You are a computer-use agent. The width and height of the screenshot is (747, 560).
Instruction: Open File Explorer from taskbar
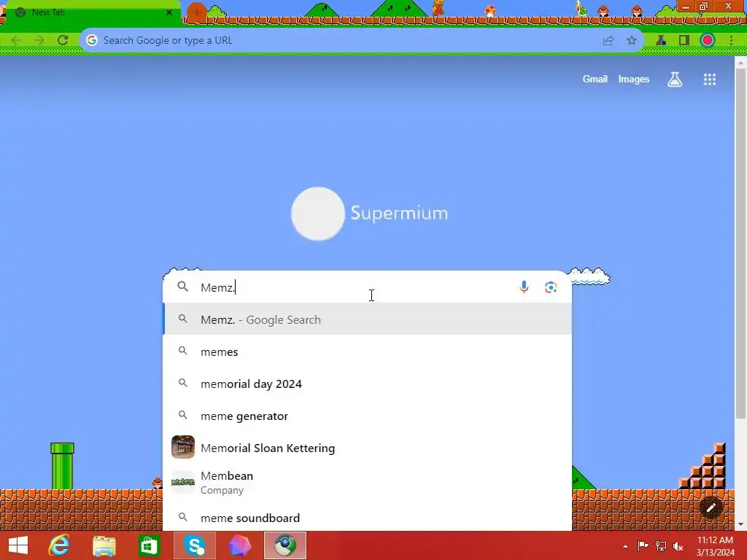pyautogui.click(x=104, y=545)
